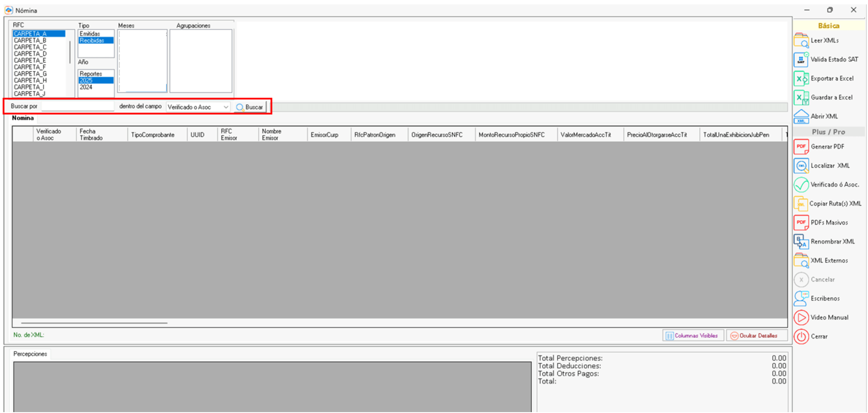Screen dimensions: 868x413
Task: Open the Localizar XML tool
Action: (x=801, y=166)
